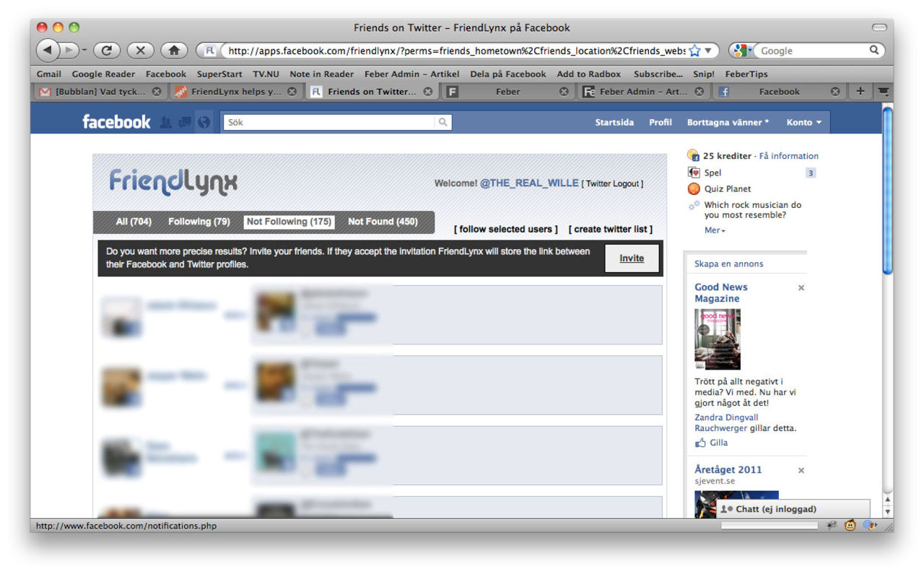Open Facebook notifications globe icon
Image resolution: width=924 pixels, height=574 pixels.
coord(204,122)
